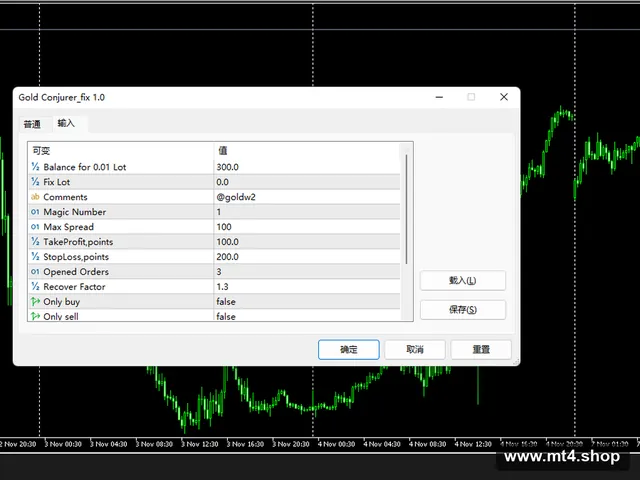Click the double-type icon beside Recover Factor

(35, 287)
